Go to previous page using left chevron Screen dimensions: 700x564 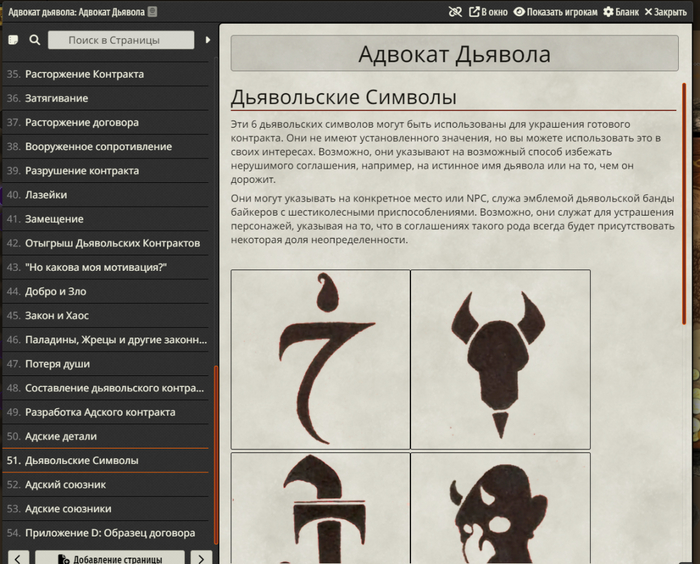point(18,558)
